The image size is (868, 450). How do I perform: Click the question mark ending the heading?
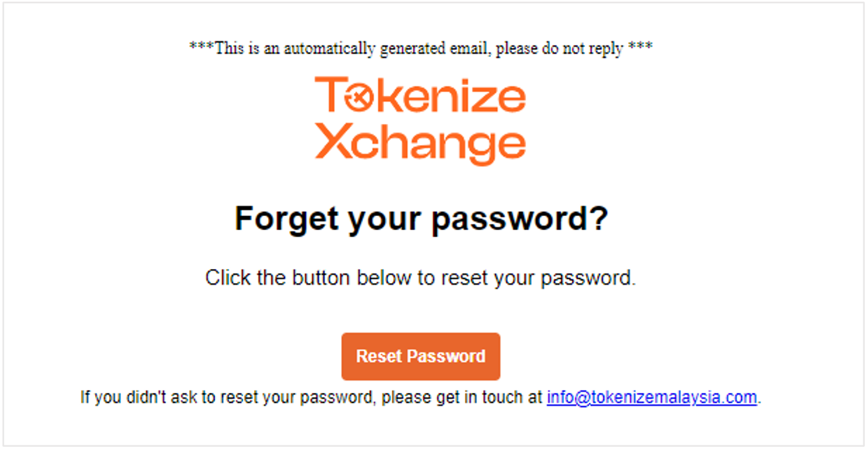[598, 217]
